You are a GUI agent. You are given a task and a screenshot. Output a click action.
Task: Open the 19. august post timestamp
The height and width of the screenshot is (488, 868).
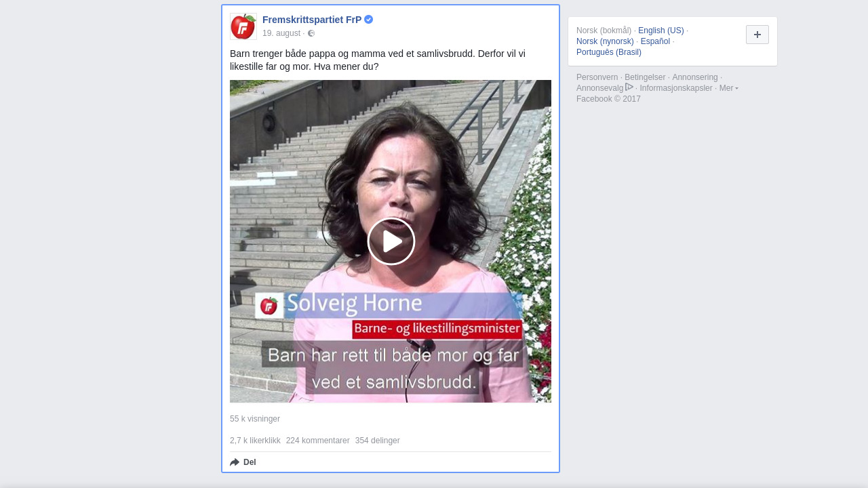pos(281,33)
